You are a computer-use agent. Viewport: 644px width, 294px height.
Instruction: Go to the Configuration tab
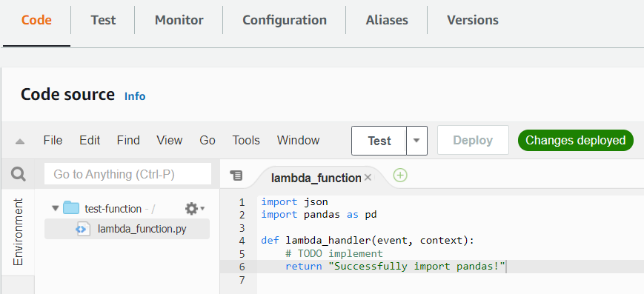pyautogui.click(x=285, y=20)
